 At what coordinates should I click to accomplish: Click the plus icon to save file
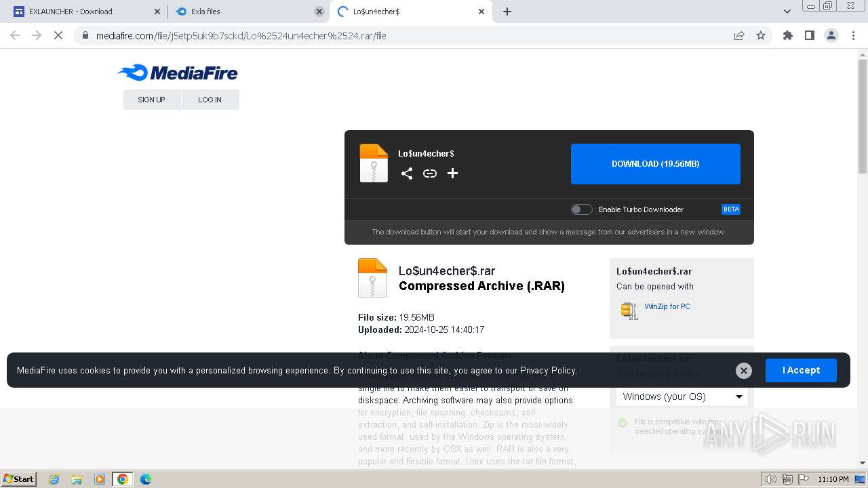(453, 174)
